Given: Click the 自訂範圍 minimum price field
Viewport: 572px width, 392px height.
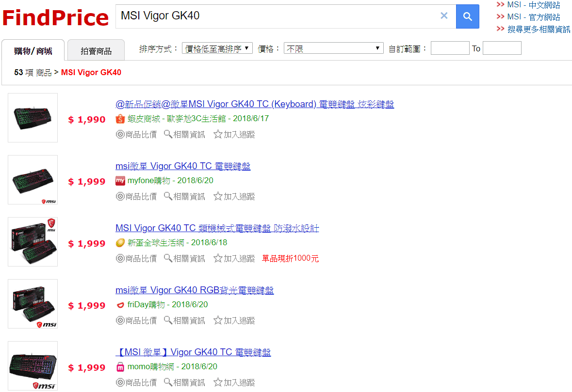Looking at the screenshot, I should click(x=450, y=48).
